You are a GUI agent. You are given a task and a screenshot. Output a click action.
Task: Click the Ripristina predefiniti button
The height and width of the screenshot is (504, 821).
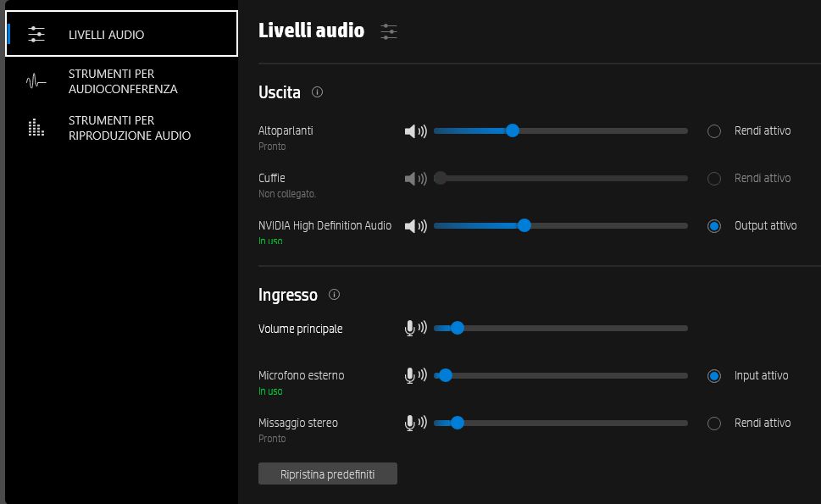tap(327, 474)
